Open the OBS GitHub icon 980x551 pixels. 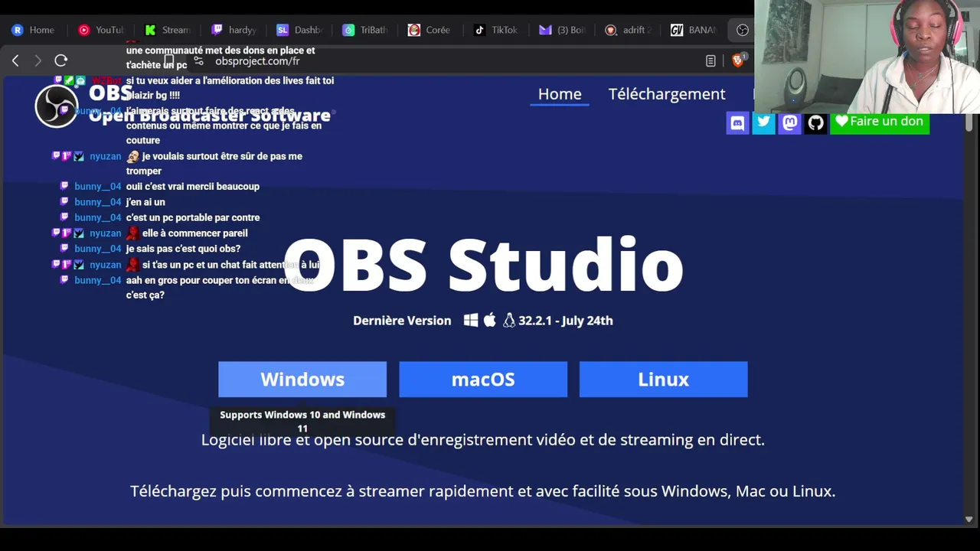pyautogui.click(x=815, y=122)
